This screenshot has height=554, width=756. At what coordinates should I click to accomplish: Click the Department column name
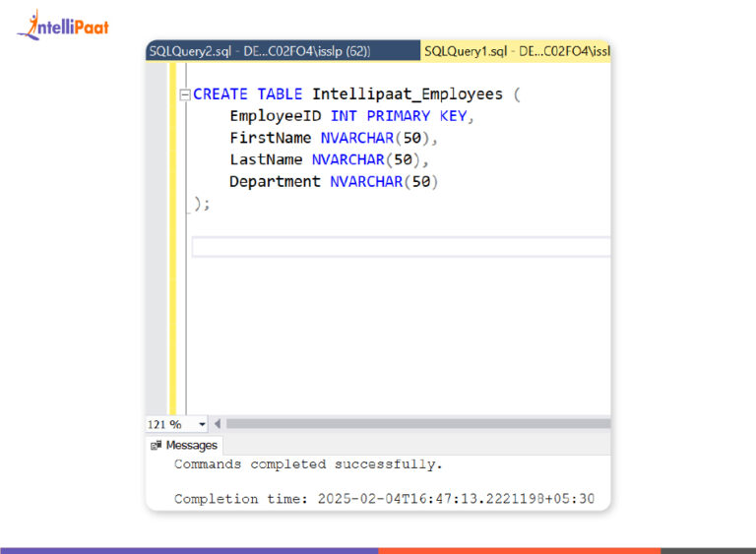click(x=275, y=182)
